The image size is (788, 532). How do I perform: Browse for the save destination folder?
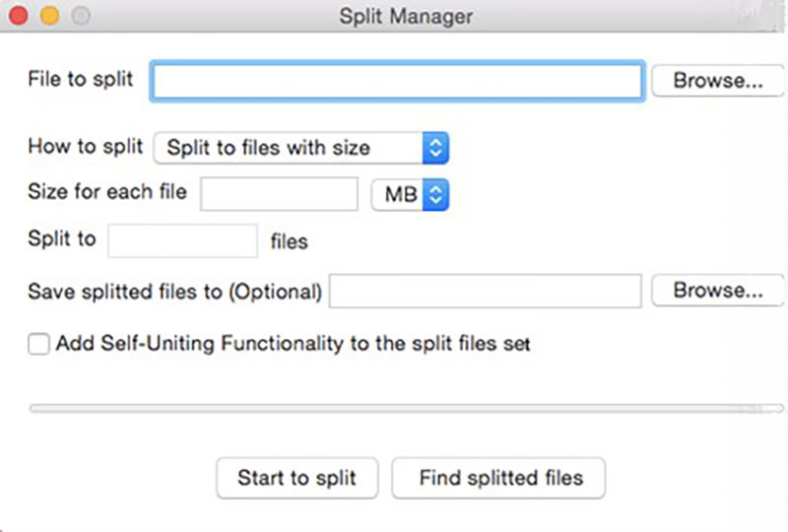(718, 290)
